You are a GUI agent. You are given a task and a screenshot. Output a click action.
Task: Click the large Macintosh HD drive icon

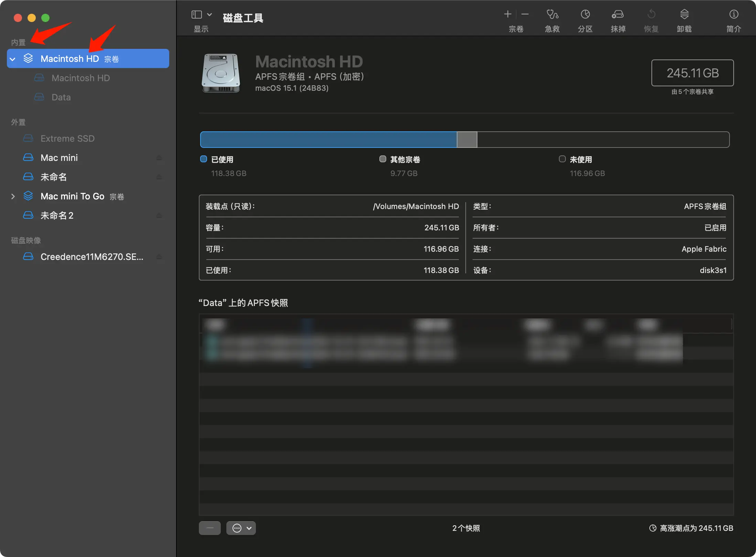click(x=221, y=73)
